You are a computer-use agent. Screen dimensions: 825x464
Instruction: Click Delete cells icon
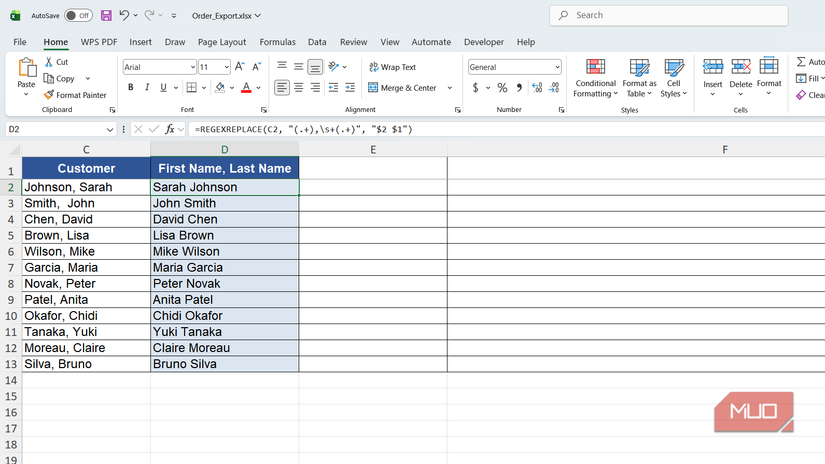click(x=741, y=67)
